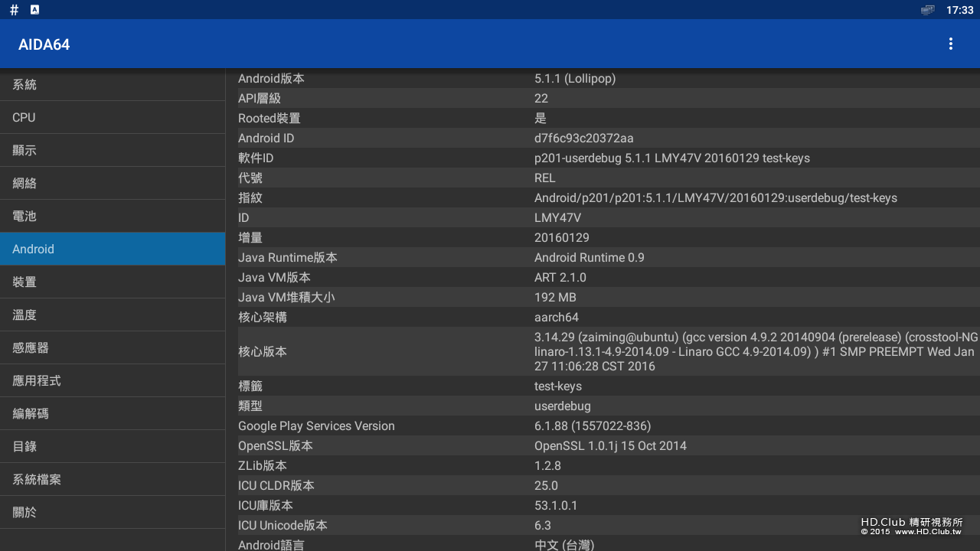Select the 代號 row label

(x=250, y=178)
